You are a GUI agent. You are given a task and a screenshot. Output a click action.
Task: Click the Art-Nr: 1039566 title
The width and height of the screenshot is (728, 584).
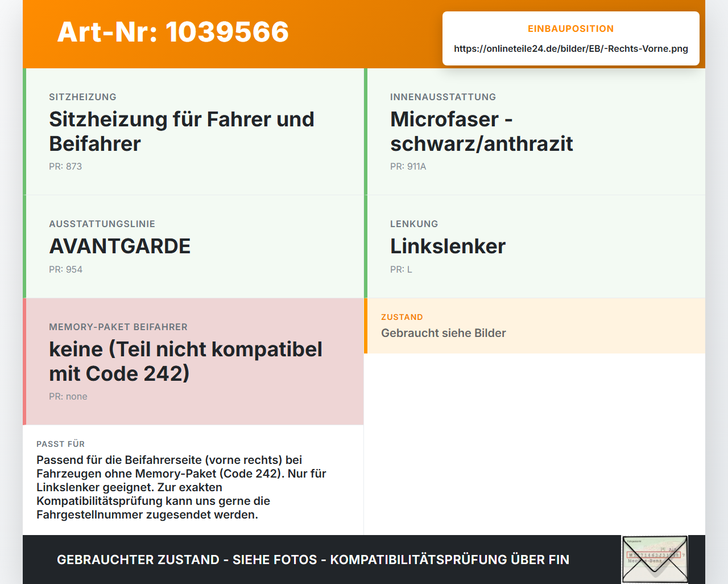coord(173,32)
